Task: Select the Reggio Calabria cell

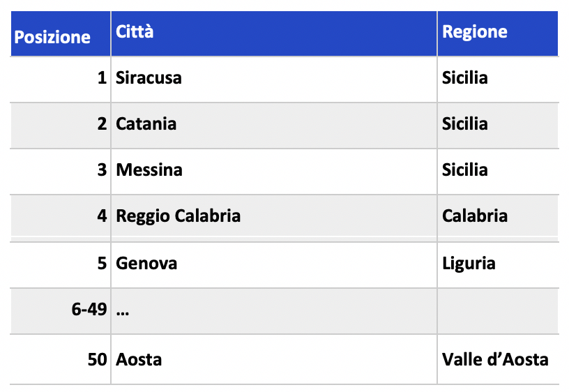Action: pyautogui.click(x=179, y=216)
